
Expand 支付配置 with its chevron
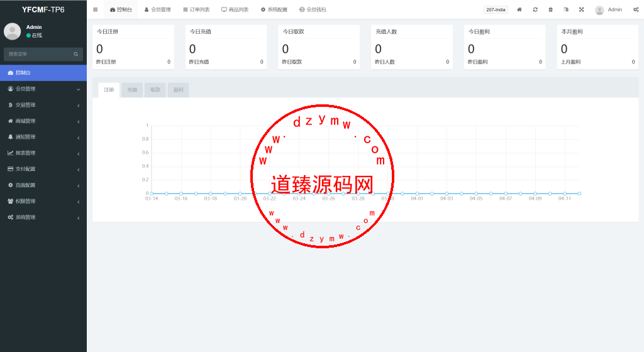coord(79,170)
